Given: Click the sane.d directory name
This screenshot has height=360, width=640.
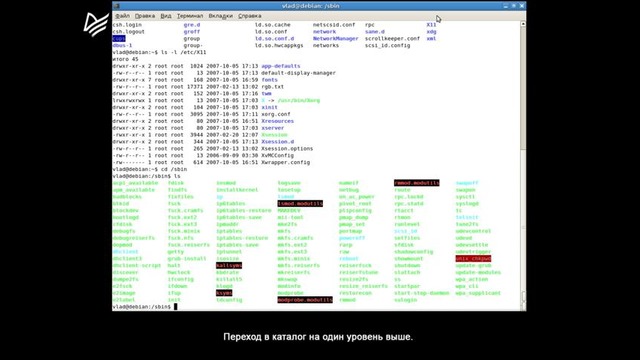Looking at the screenshot, I should [x=375, y=31].
